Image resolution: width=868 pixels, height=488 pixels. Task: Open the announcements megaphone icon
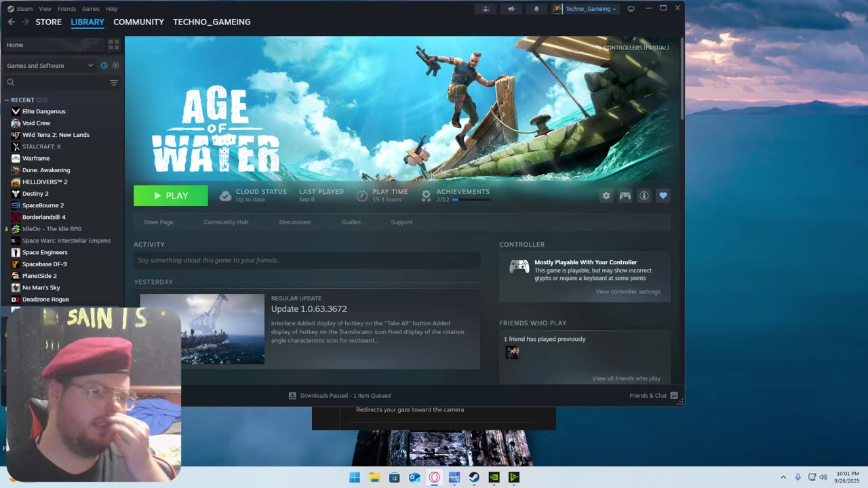pyautogui.click(x=511, y=9)
